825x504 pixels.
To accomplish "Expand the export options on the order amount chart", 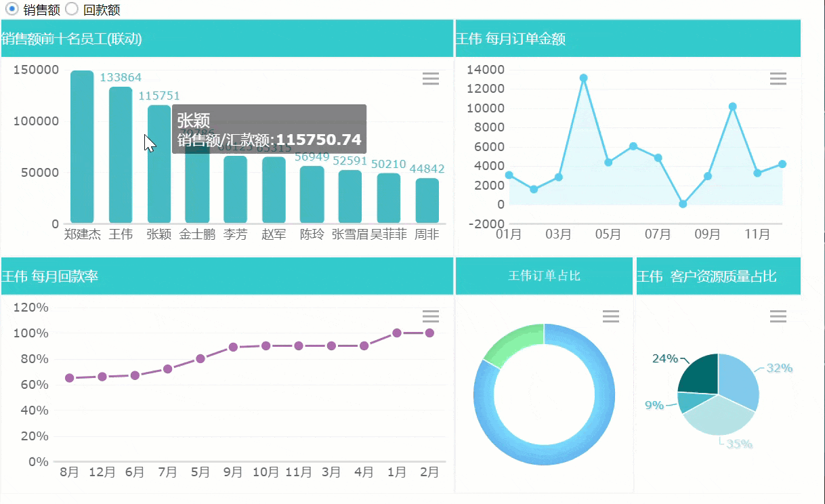I will (x=778, y=79).
